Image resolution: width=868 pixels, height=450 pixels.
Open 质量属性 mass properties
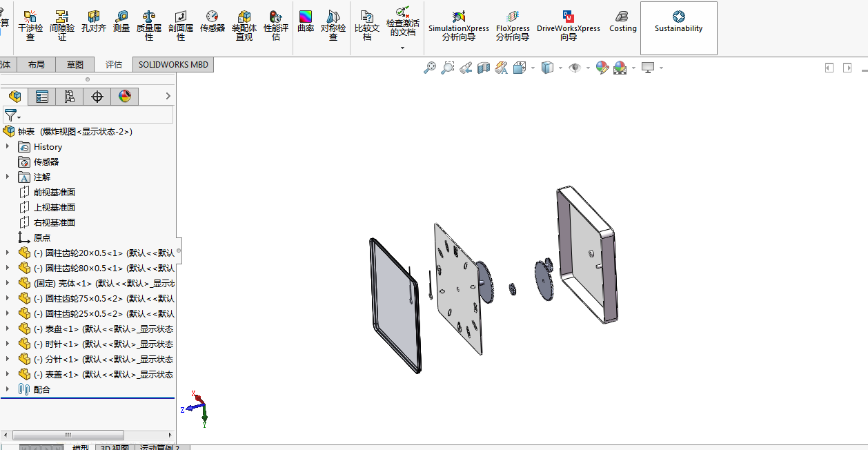[149, 26]
